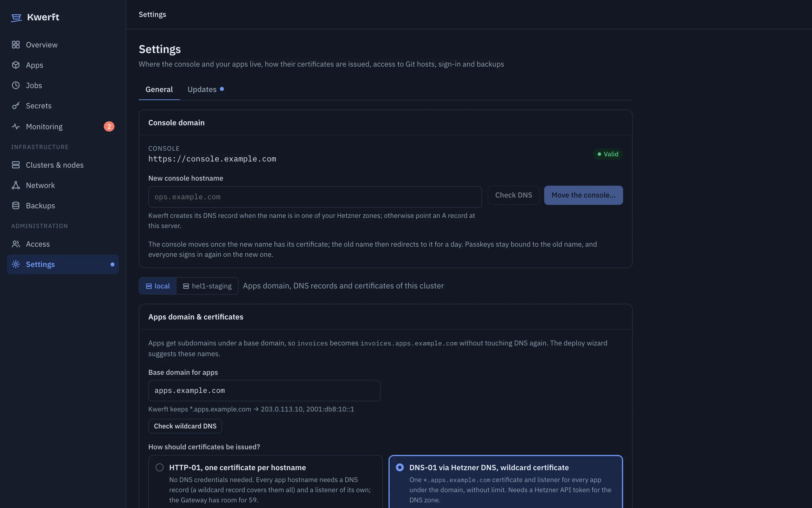Open the Access administration page
Screen dimensions: 812x508
point(63,244)
